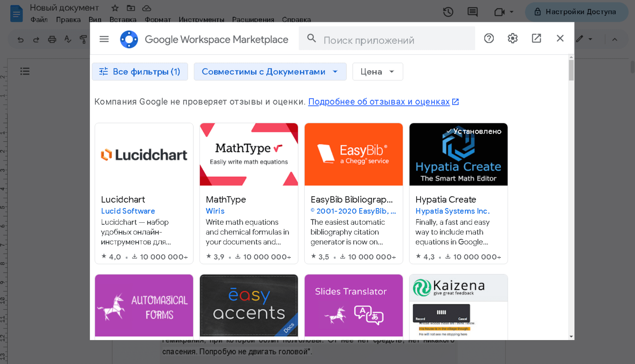Open the Marketplace hamburger menu
Image resolution: width=635 pixels, height=364 pixels.
point(104,39)
